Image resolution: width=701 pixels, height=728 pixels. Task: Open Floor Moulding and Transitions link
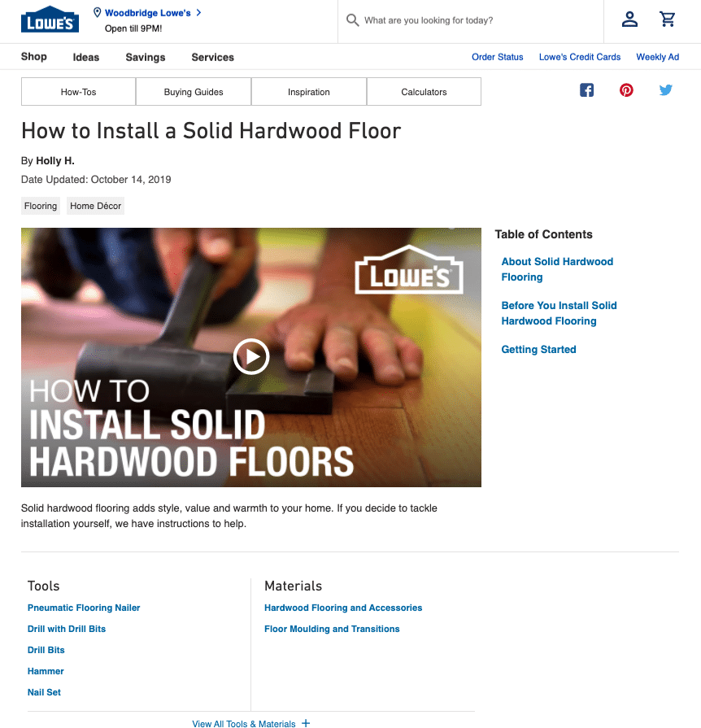tap(332, 629)
